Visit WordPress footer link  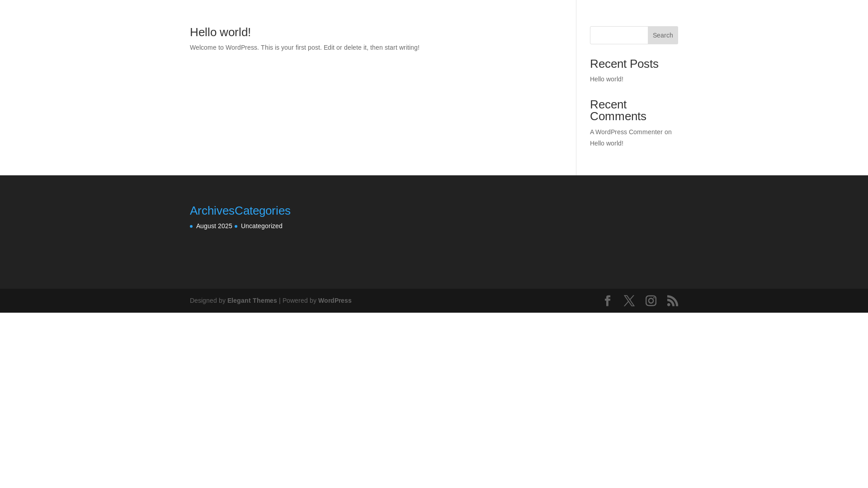(x=335, y=300)
